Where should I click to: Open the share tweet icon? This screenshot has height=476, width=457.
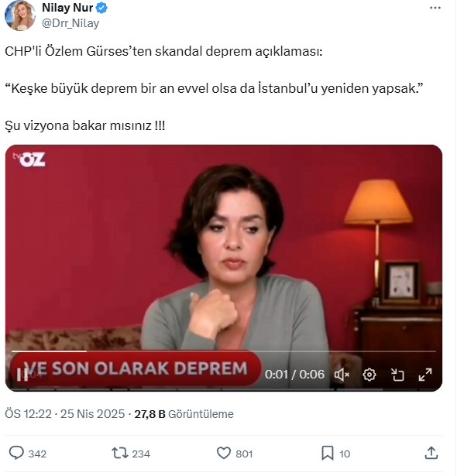tap(431, 454)
